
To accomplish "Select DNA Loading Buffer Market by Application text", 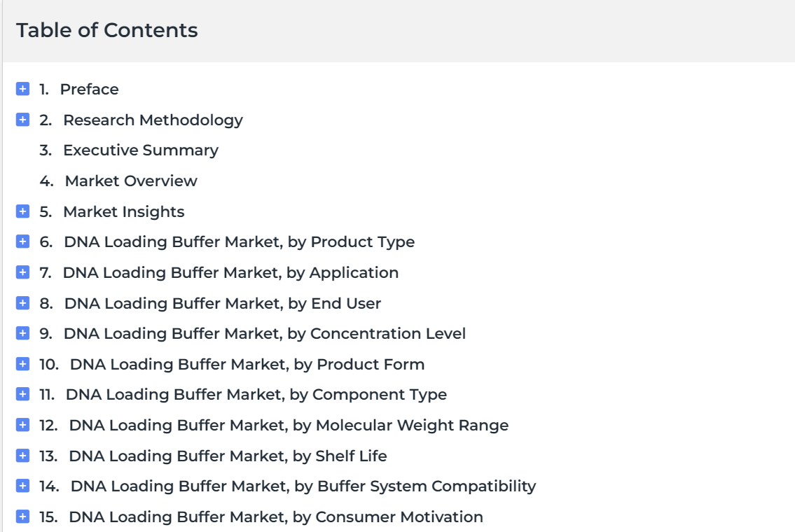I will (x=230, y=272).
